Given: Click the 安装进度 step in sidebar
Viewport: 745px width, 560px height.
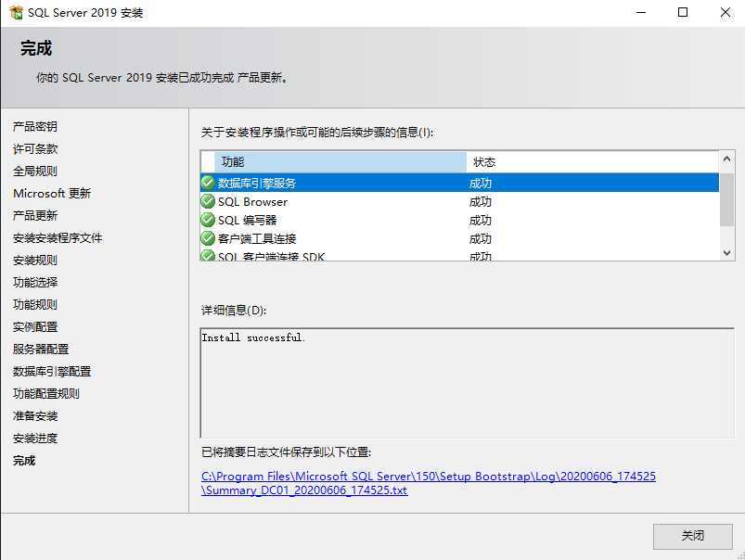Looking at the screenshot, I should (x=35, y=439).
